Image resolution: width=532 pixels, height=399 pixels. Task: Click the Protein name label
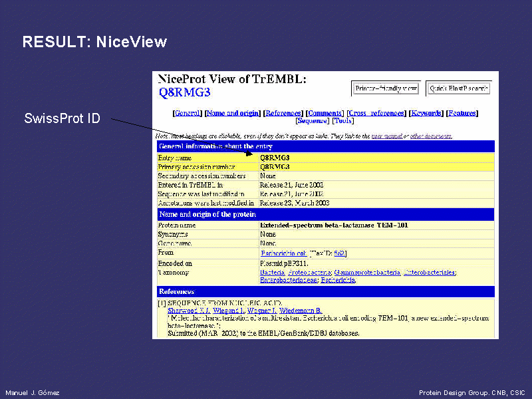176,225
